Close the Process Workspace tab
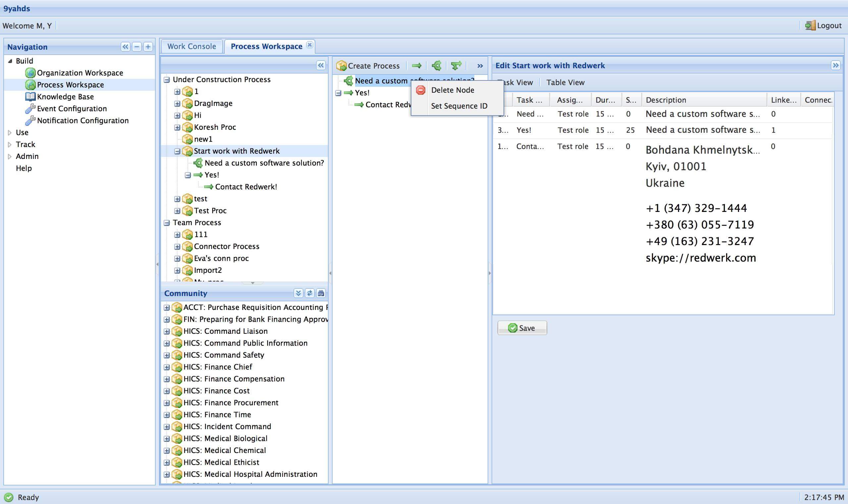848x504 pixels. (x=309, y=45)
